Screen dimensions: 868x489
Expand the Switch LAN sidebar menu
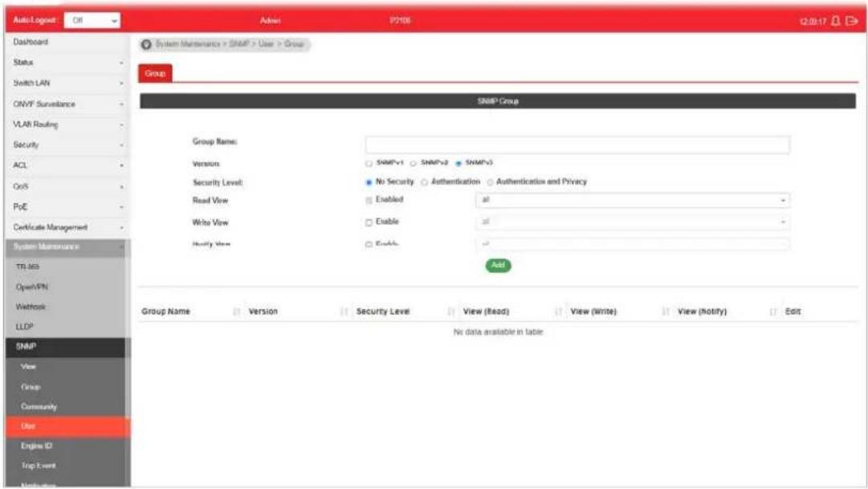pyautogui.click(x=67, y=83)
